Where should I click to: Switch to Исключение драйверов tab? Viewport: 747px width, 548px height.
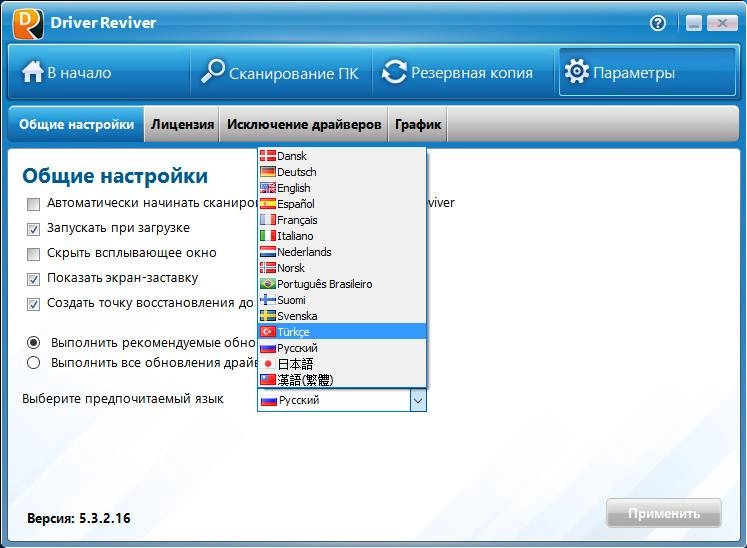304,124
